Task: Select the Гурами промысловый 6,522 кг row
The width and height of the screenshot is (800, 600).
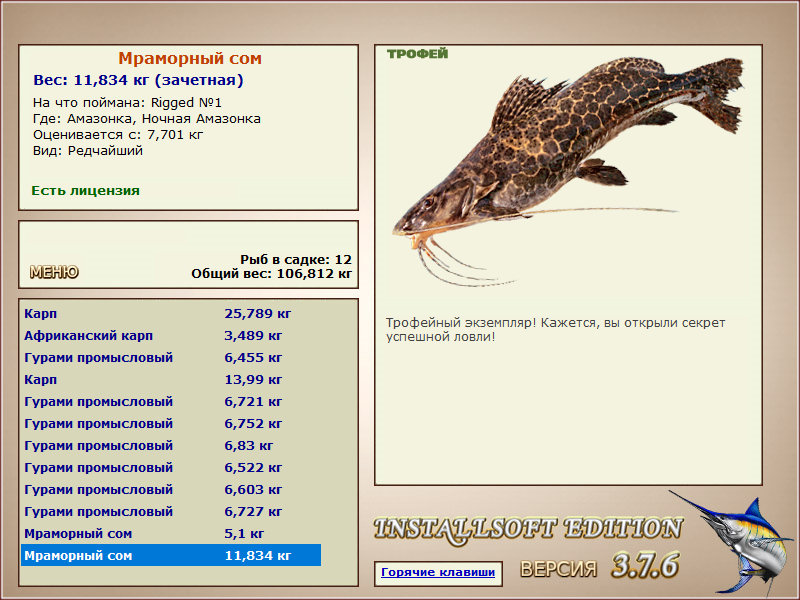Action: coord(171,467)
